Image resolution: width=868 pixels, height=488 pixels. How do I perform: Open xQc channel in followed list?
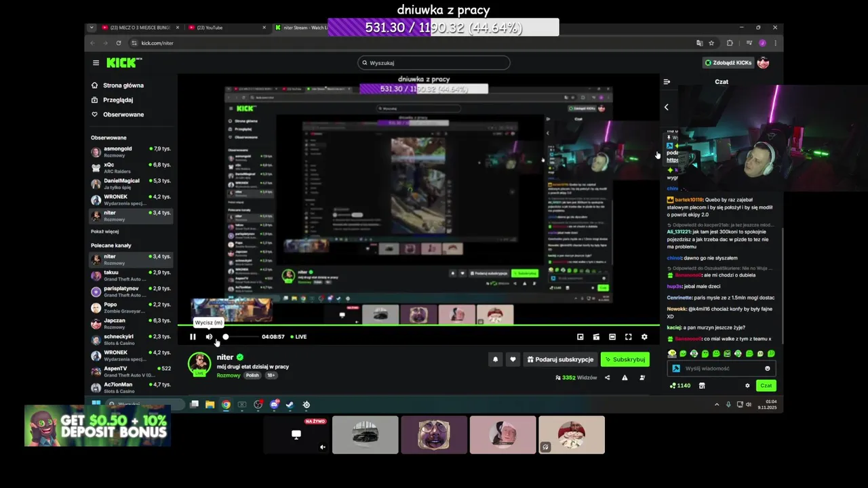(130, 167)
